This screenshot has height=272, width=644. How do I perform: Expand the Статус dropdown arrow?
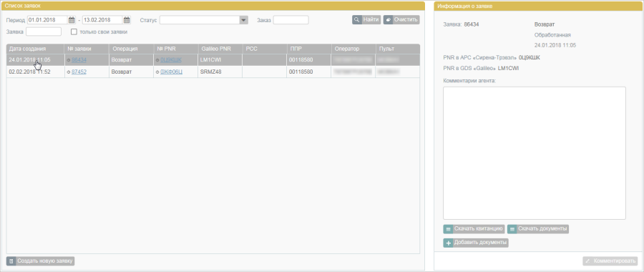point(243,20)
